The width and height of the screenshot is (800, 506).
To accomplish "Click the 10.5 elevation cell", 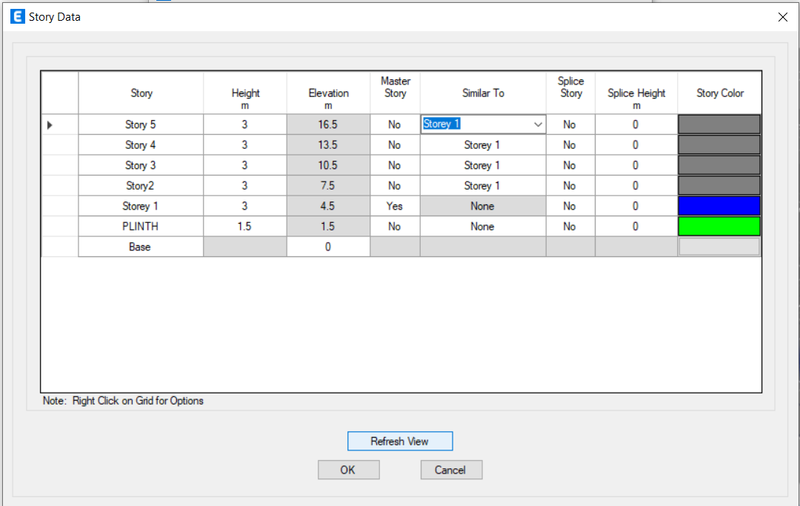I will pos(328,165).
